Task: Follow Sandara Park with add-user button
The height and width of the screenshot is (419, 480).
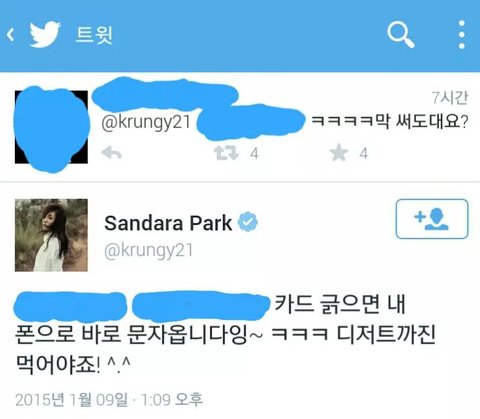Action: pos(432,219)
